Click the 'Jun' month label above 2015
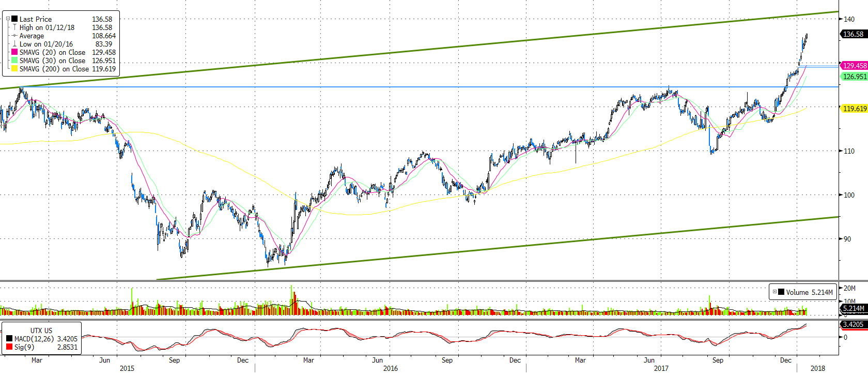 click(105, 360)
